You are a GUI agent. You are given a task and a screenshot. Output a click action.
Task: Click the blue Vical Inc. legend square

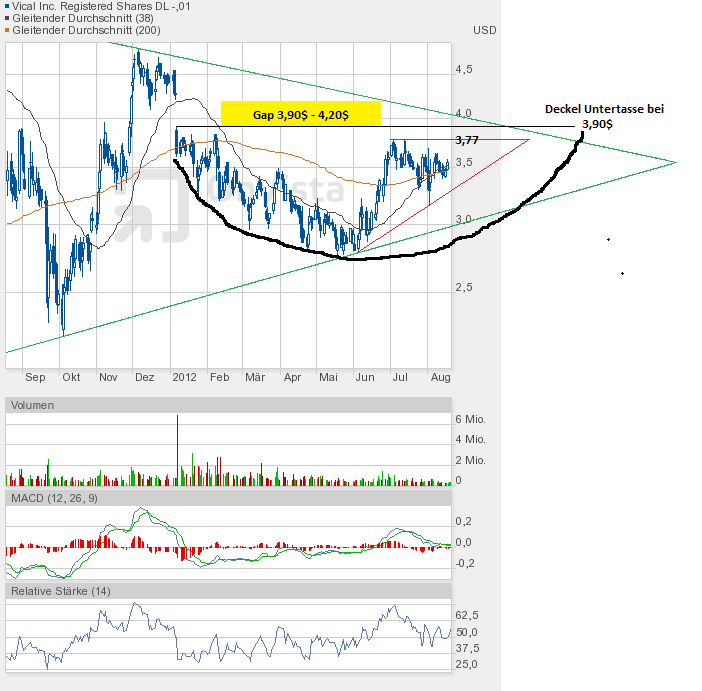(4, 7)
